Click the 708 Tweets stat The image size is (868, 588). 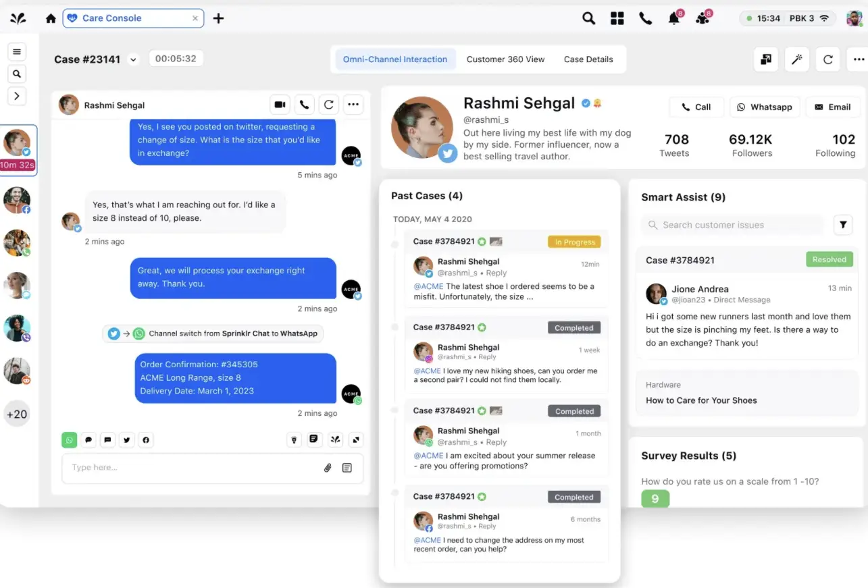point(676,145)
